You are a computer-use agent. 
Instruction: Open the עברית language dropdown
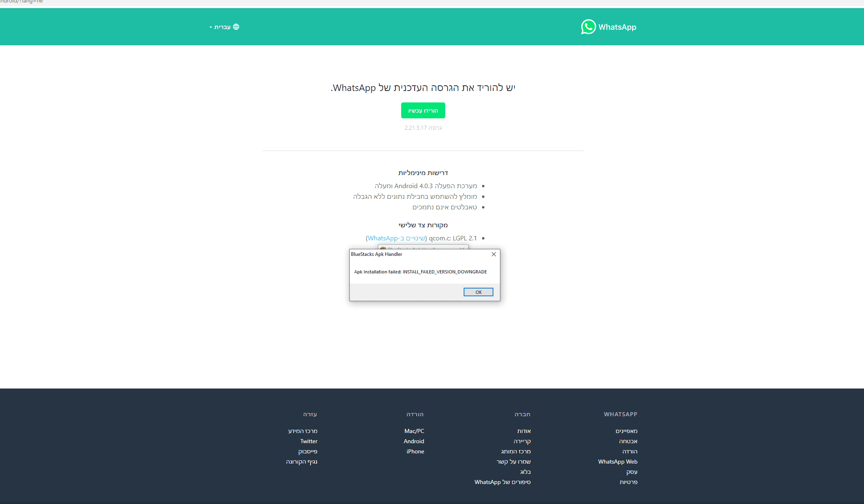click(x=222, y=27)
